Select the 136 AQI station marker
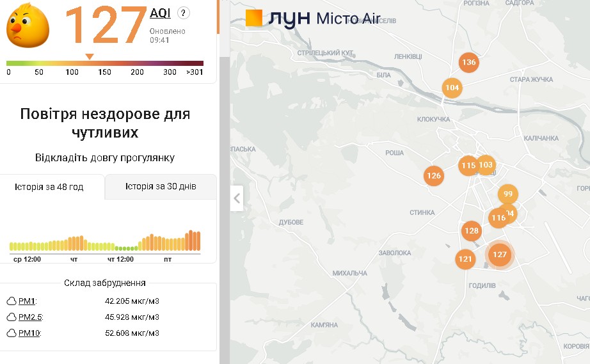This screenshot has width=590, height=364. tap(469, 62)
